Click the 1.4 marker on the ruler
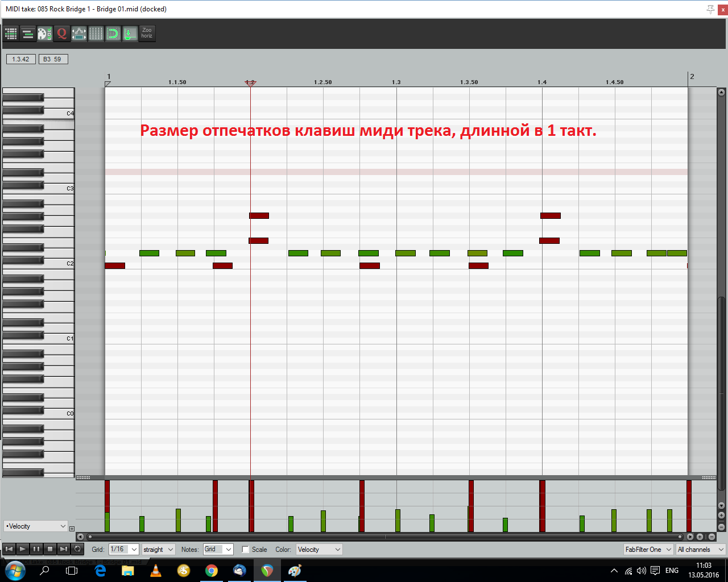The height and width of the screenshot is (582, 728). click(x=542, y=82)
